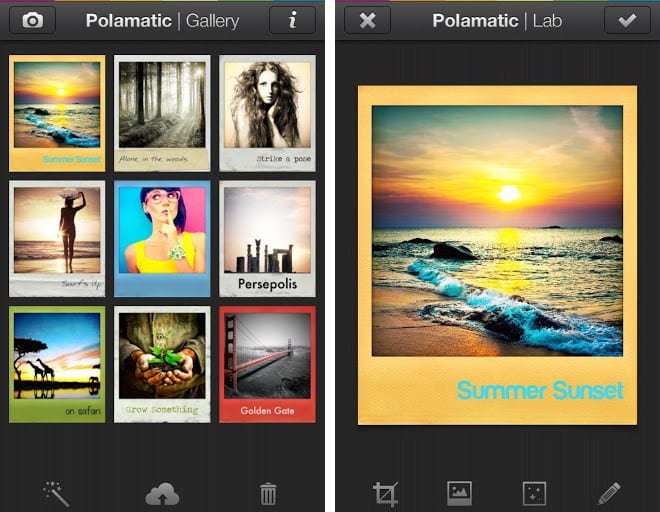Open the Summer Sunset thumbnail in Gallery

click(x=57, y=113)
